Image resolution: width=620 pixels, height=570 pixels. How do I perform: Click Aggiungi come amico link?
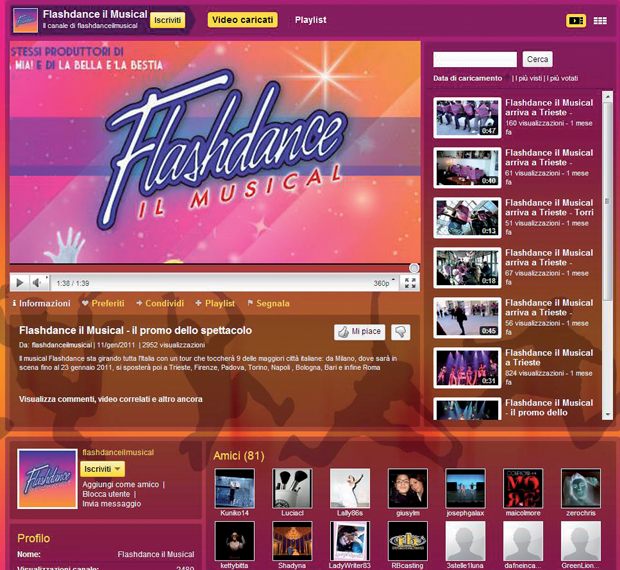point(121,484)
